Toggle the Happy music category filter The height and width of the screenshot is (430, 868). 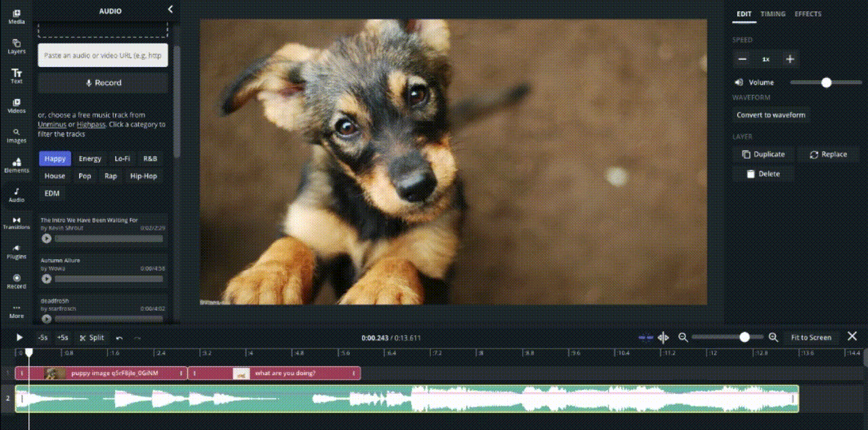(55, 159)
